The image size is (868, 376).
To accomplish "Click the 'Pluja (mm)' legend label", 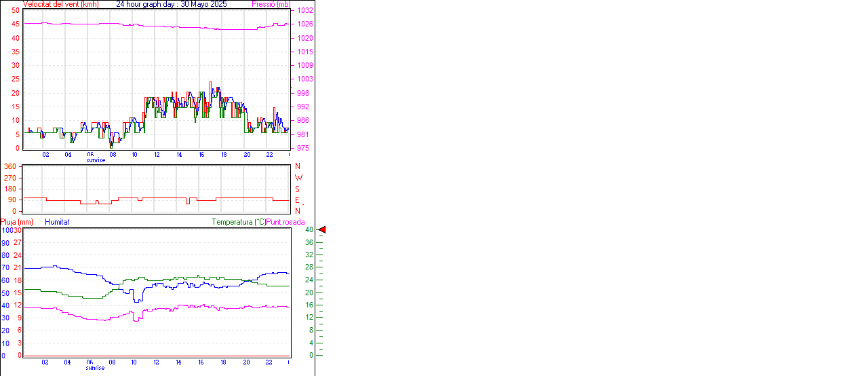I will (17, 222).
